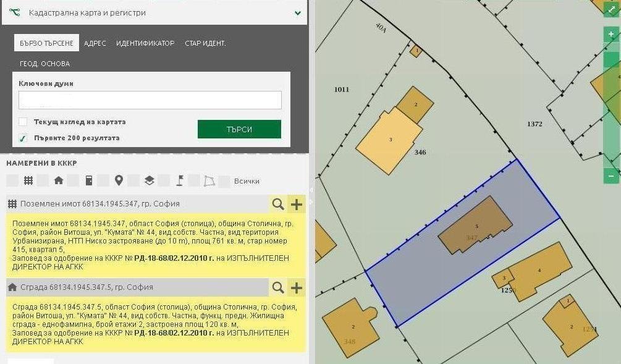The image size is (621, 364).
Task: Click the map zoom slider handle
Action: (x=611, y=60)
